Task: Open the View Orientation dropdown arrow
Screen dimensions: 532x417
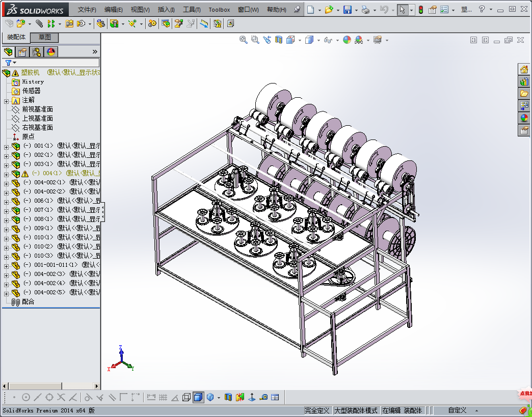Action: pos(300,40)
